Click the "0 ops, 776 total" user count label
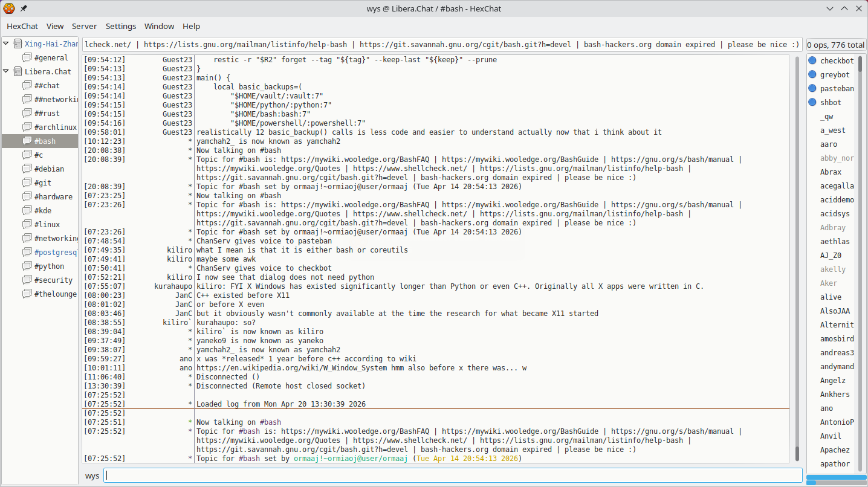The height and width of the screenshot is (487, 868). [836, 45]
